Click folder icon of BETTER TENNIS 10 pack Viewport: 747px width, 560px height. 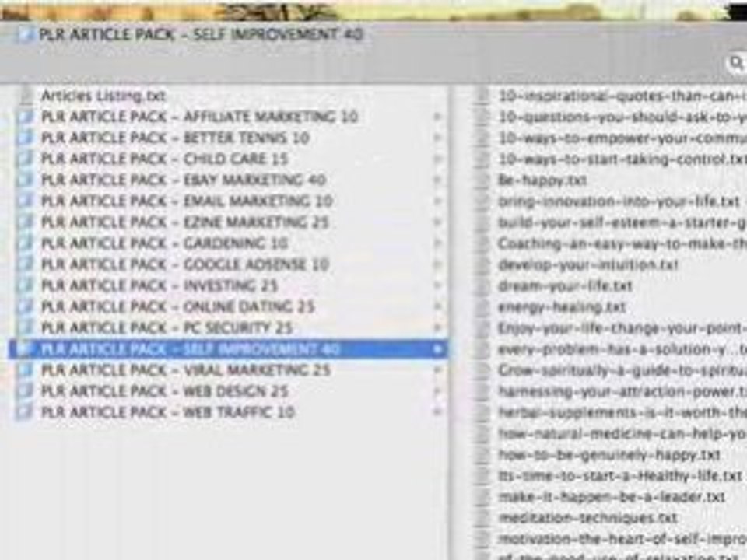(x=25, y=138)
